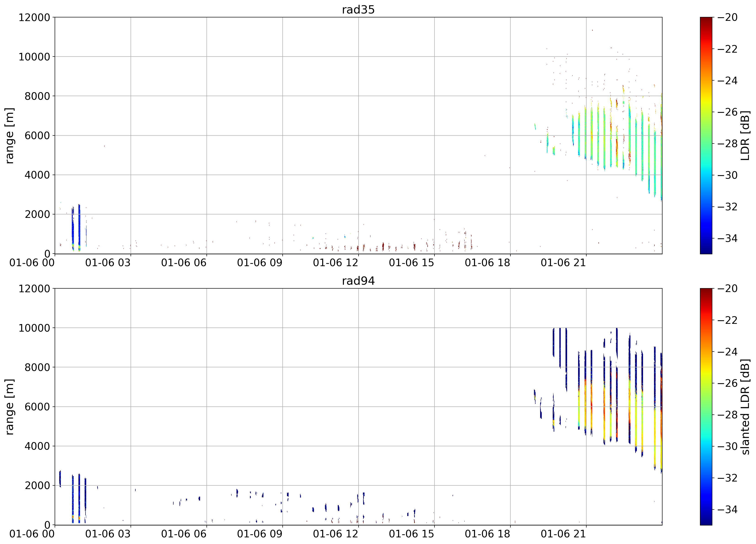The height and width of the screenshot is (544, 756).
Task: Click the 01-06 12 x-tick under rad35
Action: click(x=336, y=263)
